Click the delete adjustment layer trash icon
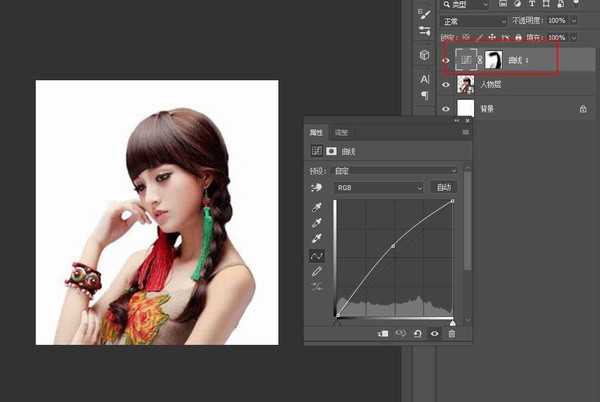600x402 pixels. 451,333
